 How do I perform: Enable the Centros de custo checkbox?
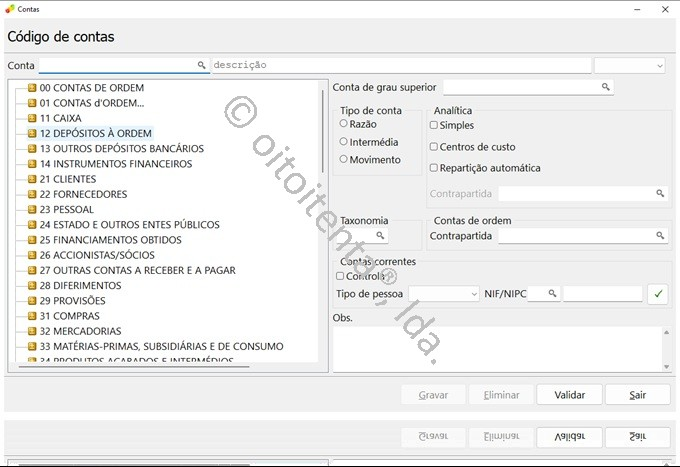point(434,147)
